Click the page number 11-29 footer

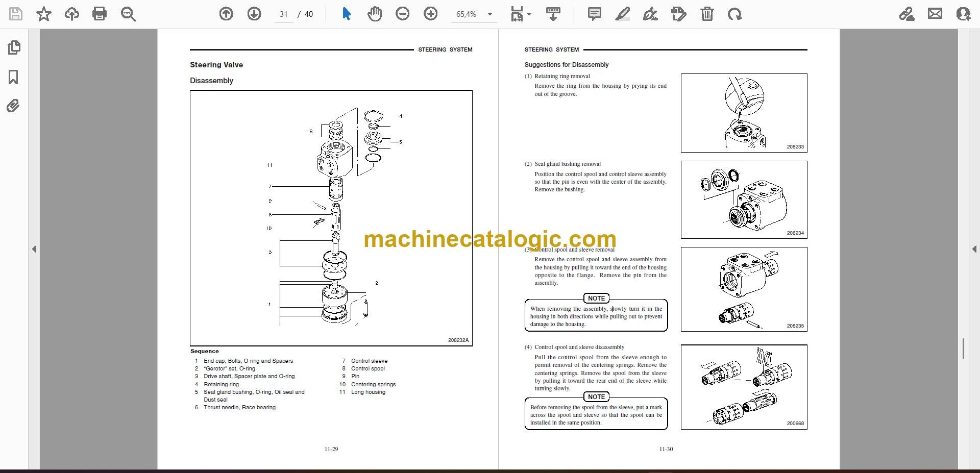[x=331, y=449]
